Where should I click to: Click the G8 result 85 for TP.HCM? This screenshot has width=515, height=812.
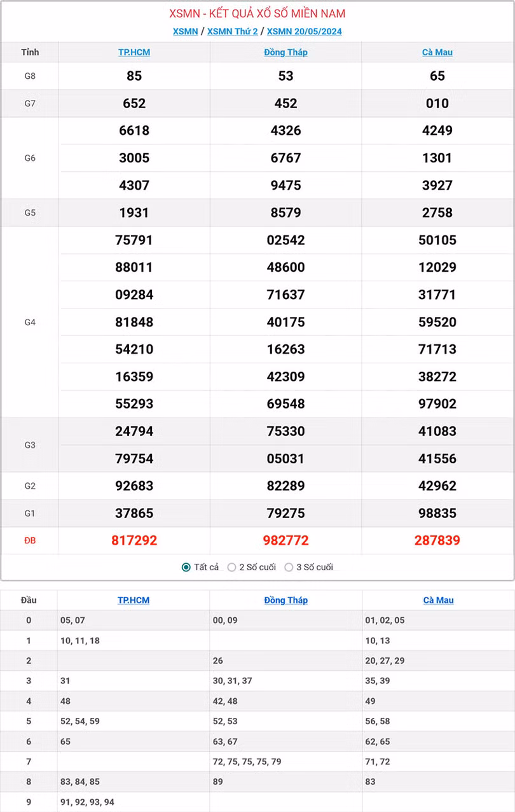coord(134,76)
